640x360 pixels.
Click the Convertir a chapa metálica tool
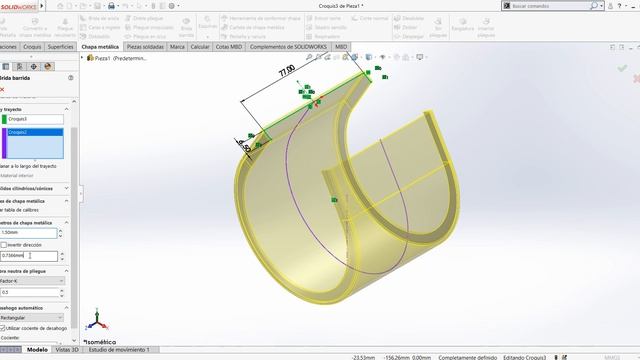(x=35, y=27)
